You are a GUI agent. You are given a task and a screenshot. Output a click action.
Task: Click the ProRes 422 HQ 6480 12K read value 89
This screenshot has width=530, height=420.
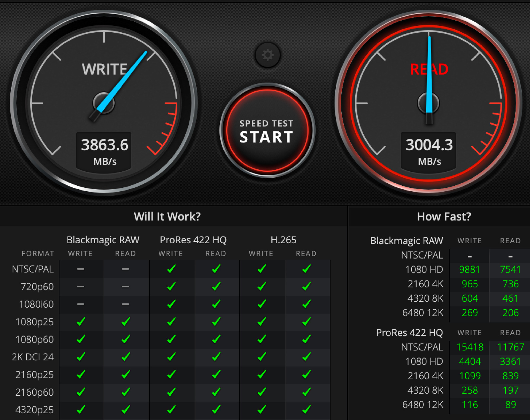tap(510, 405)
